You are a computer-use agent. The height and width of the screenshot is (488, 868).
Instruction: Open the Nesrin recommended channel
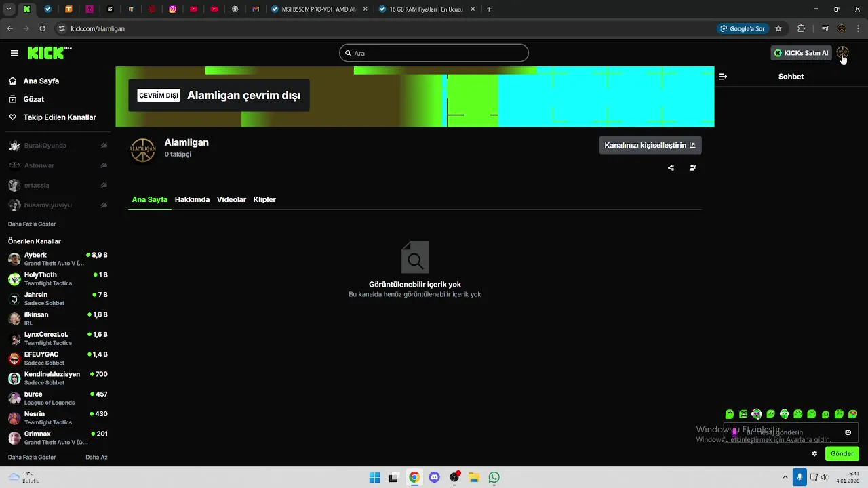(x=58, y=418)
